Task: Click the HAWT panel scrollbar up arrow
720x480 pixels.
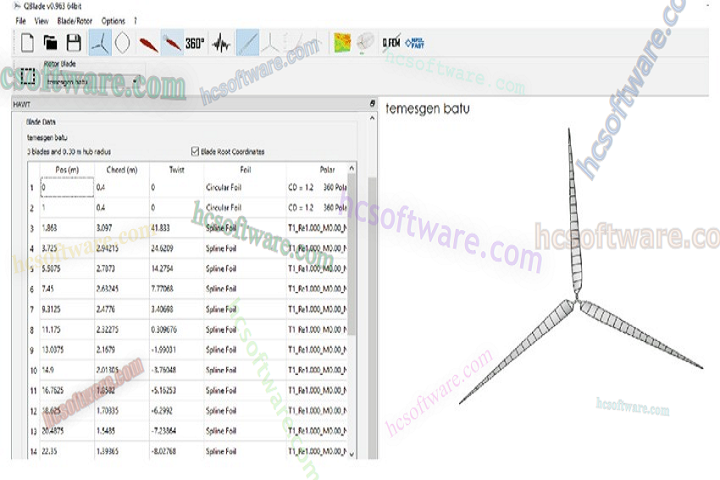Action: point(372,119)
